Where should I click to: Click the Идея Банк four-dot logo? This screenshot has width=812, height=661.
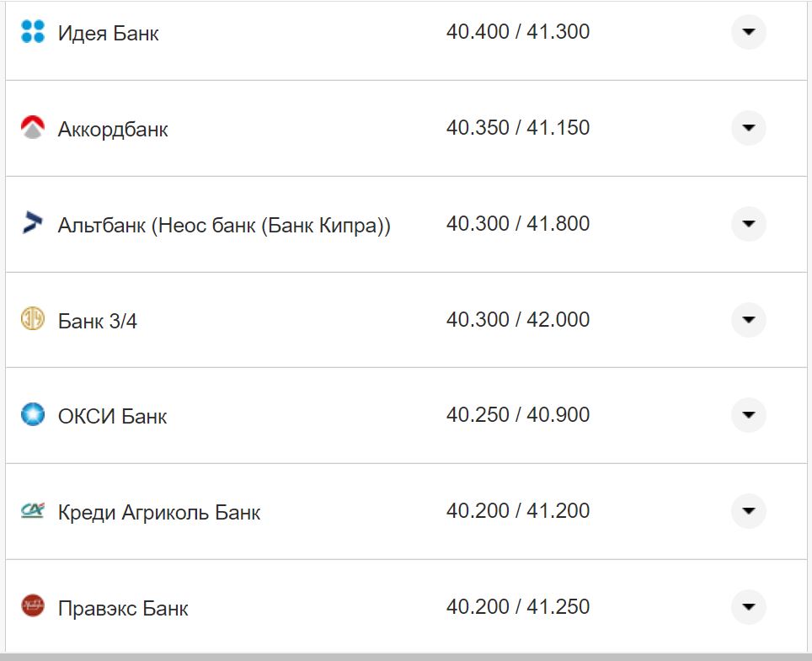(32, 33)
